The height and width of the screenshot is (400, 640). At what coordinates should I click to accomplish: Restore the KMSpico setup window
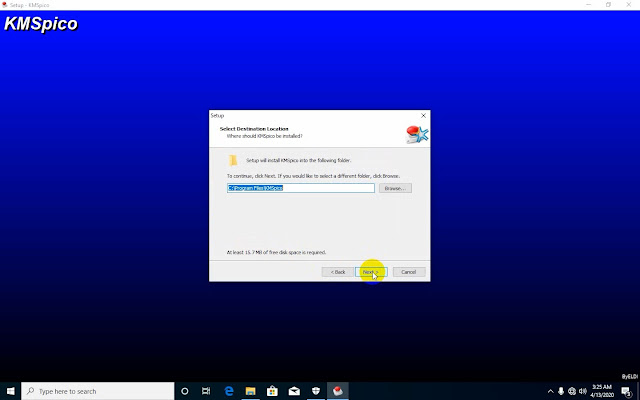(609, 4)
